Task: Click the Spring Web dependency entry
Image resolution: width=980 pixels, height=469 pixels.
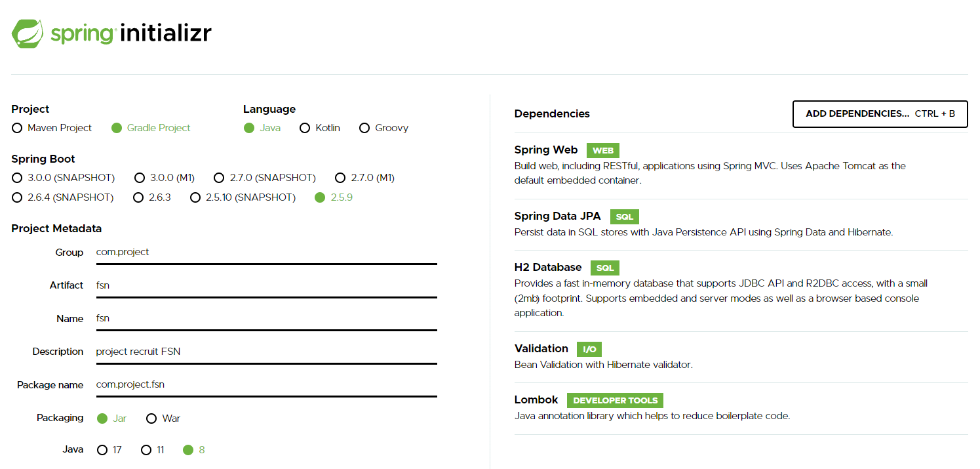Action: (546, 150)
